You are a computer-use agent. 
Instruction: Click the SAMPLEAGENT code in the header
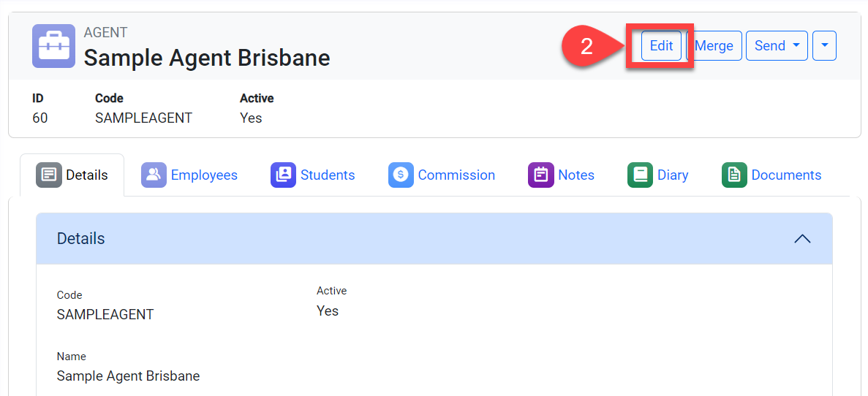pyautogui.click(x=143, y=118)
